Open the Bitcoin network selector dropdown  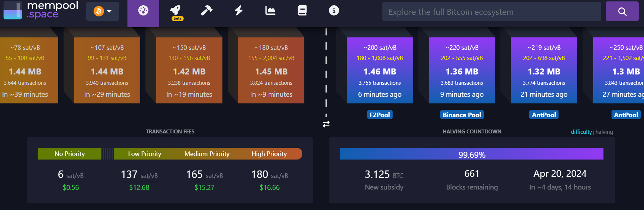(x=102, y=11)
